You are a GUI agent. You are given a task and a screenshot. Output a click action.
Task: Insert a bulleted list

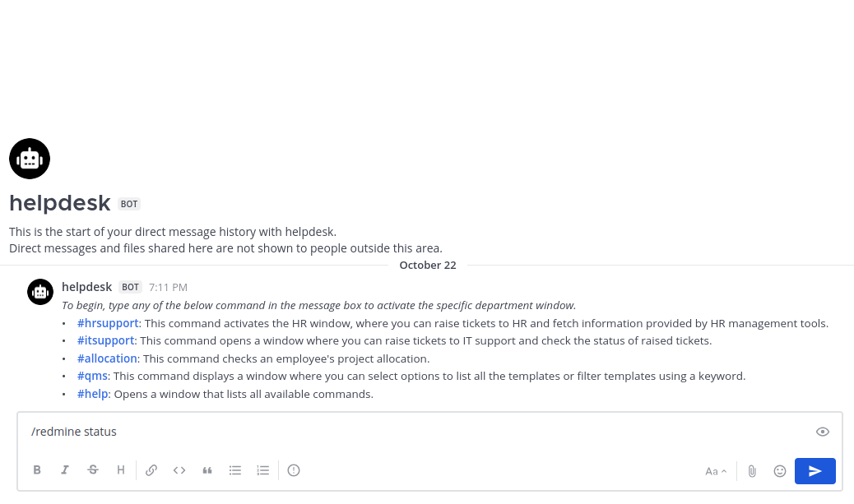click(235, 470)
